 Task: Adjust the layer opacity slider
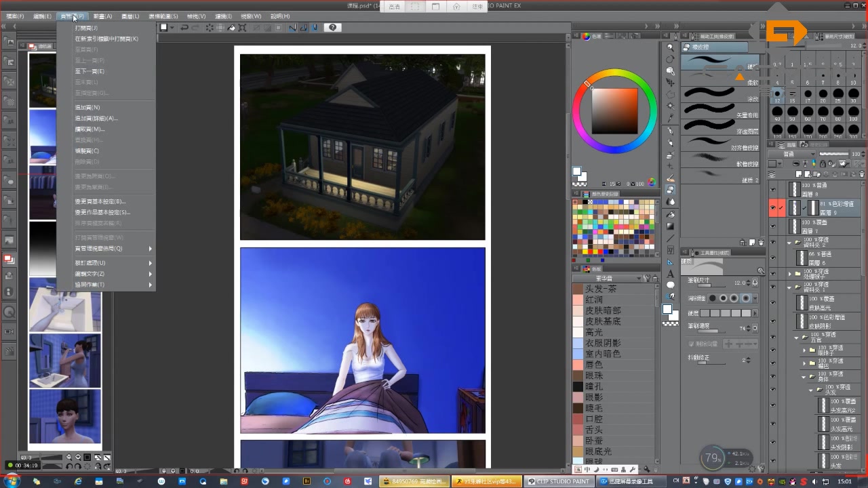click(x=835, y=154)
